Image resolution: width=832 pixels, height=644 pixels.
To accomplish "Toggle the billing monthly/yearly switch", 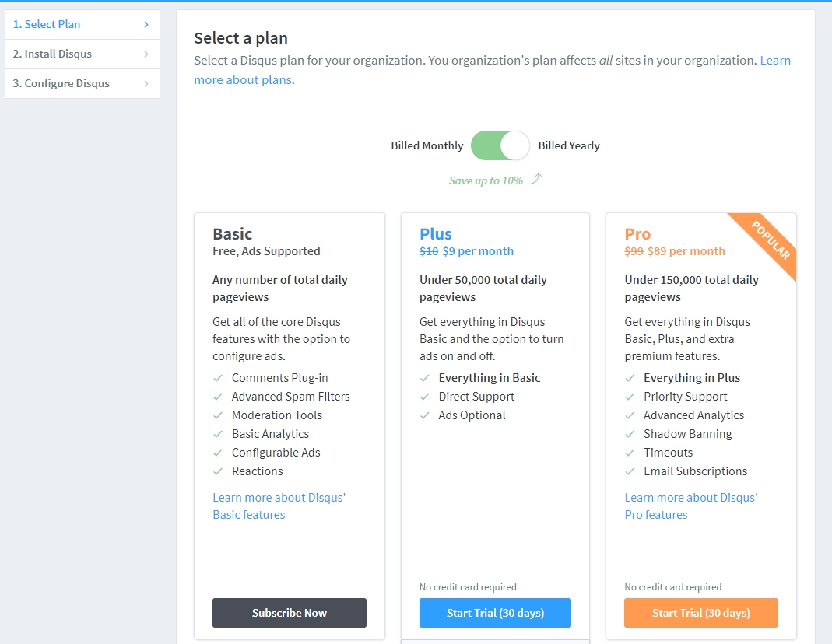I will [500, 145].
